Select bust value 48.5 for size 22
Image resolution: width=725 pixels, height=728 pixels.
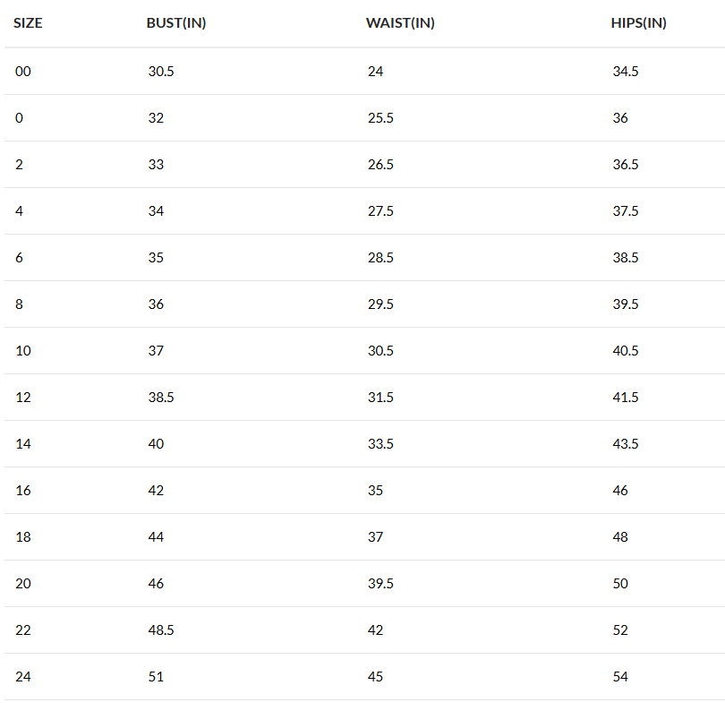coord(161,630)
